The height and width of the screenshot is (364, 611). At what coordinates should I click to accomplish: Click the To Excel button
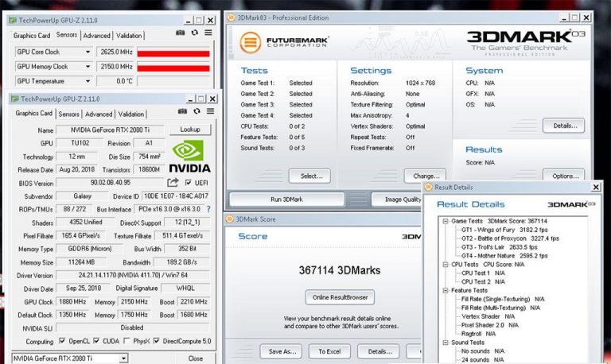pos(329,351)
